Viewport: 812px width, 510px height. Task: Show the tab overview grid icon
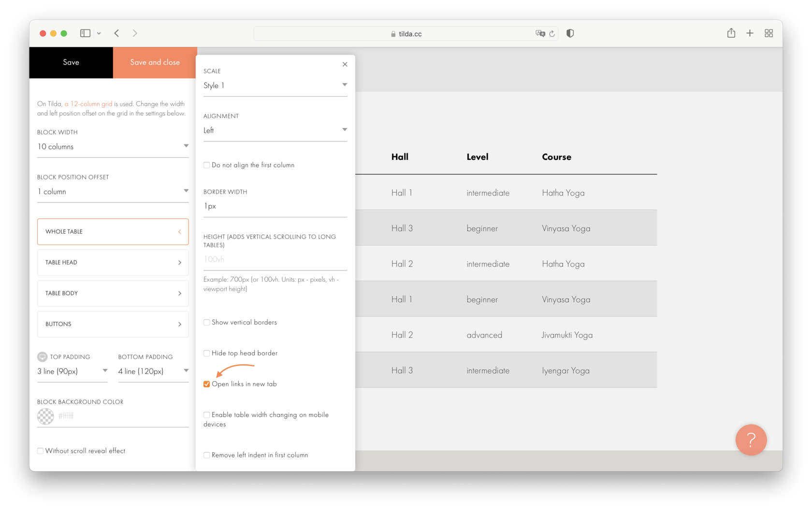coord(768,33)
